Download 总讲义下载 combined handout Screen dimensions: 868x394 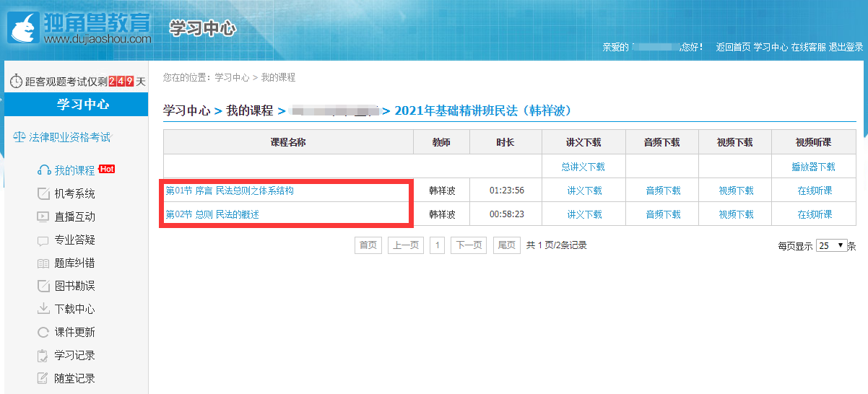(x=583, y=167)
